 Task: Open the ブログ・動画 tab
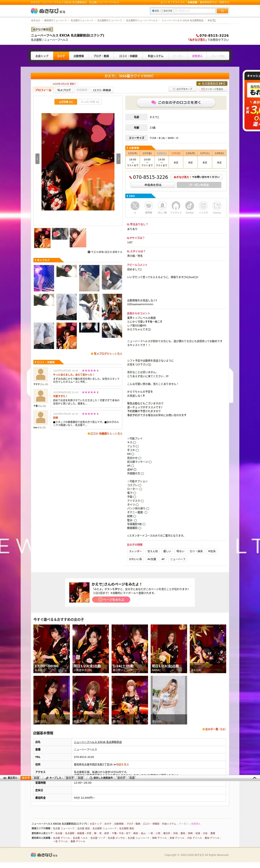point(101,56)
